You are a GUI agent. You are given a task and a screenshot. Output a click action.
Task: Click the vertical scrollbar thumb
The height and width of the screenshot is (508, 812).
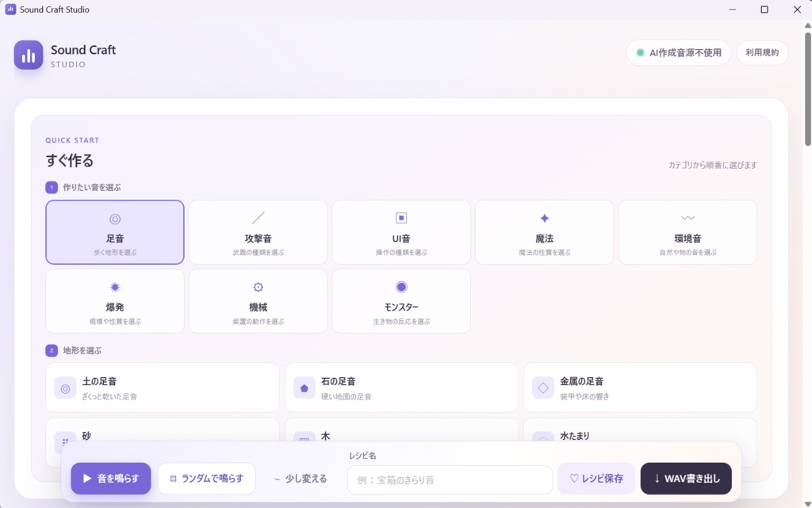pos(807,89)
